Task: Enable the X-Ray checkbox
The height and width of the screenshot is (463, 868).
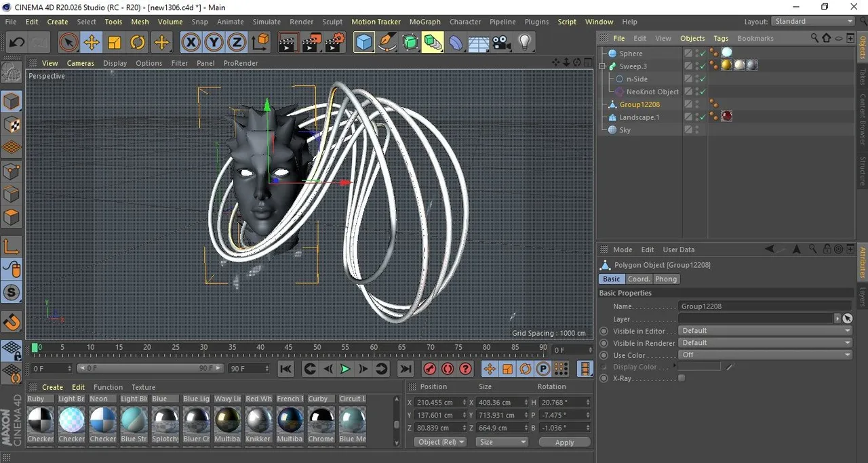Action: (x=682, y=378)
